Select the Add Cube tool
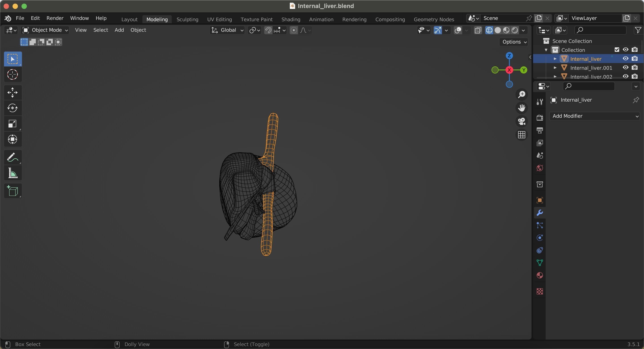The image size is (644, 349). (x=13, y=191)
